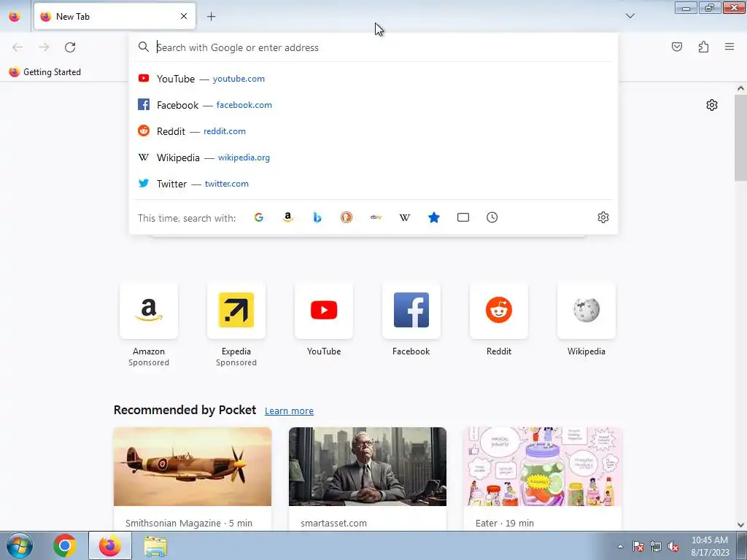Open the taskbar clock showing 10:45 AM
The image size is (747, 560).
710,546
